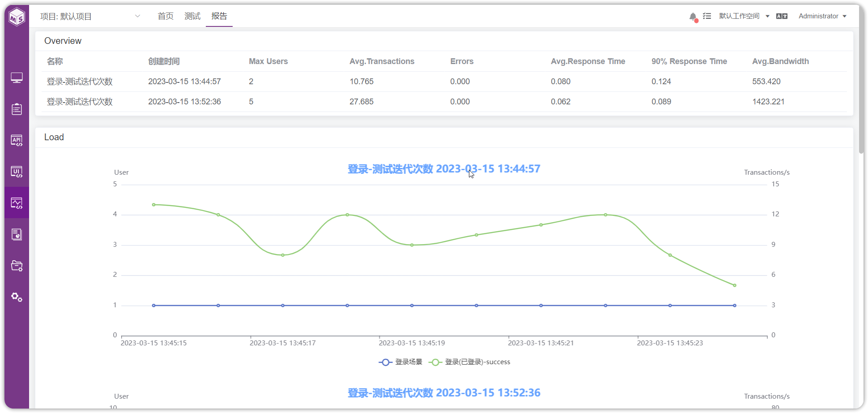The image size is (868, 413).
Task: Open the report statistics sidebar icon
Action: pos(17,234)
